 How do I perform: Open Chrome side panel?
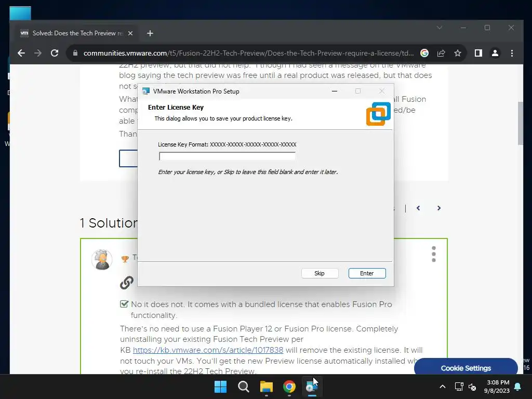[x=478, y=53]
